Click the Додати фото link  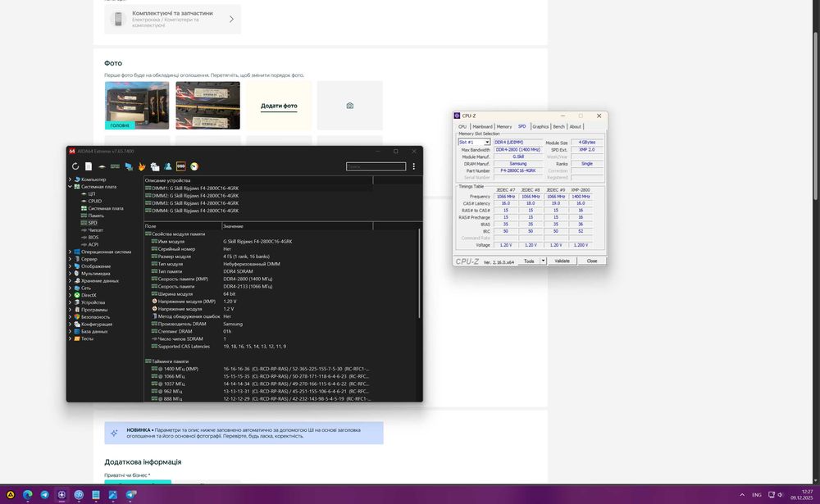point(279,106)
